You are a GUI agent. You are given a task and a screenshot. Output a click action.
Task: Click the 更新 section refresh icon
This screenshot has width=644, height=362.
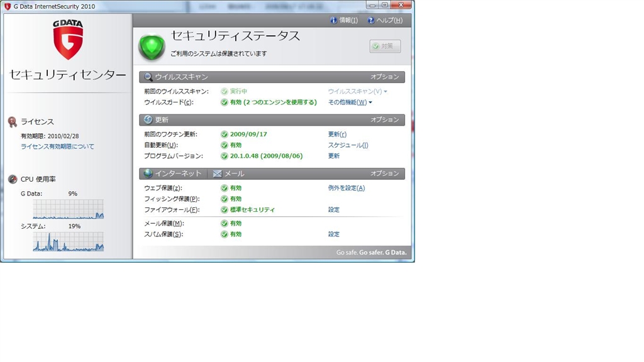tap(148, 119)
